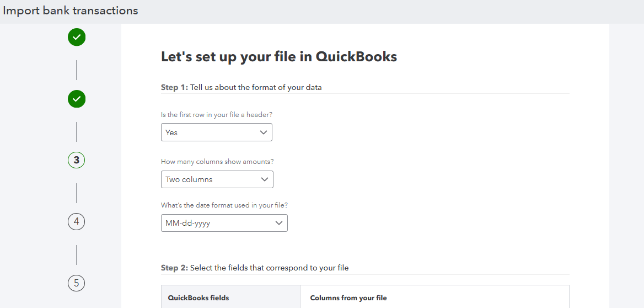Click the QuickBooks fields column header
Viewport: 644px width, 308px height.
tap(198, 298)
